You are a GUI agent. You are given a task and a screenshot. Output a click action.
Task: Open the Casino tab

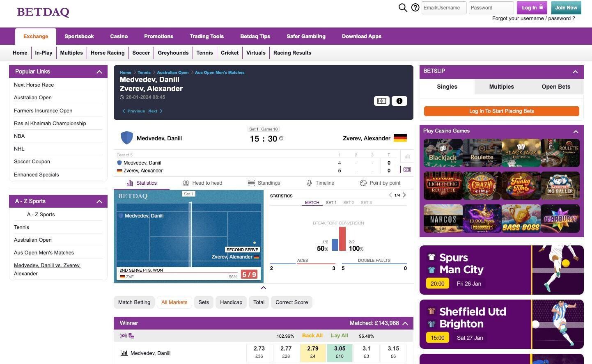119,37
